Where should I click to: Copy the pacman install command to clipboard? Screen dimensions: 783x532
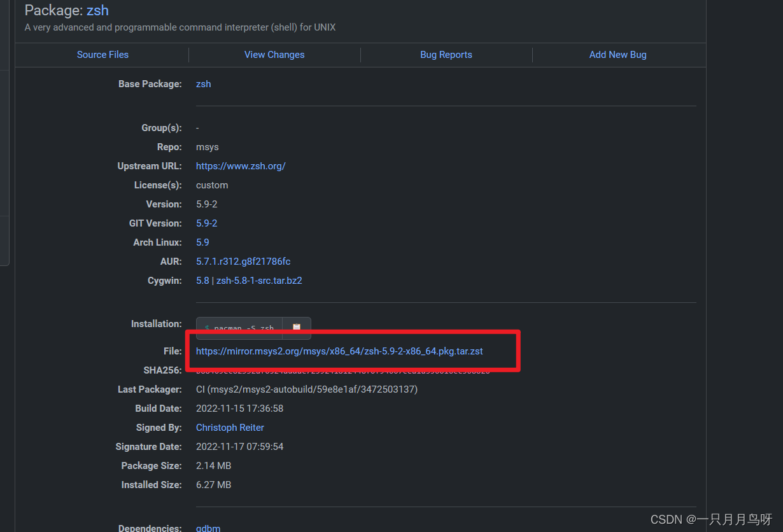pyautogui.click(x=296, y=328)
